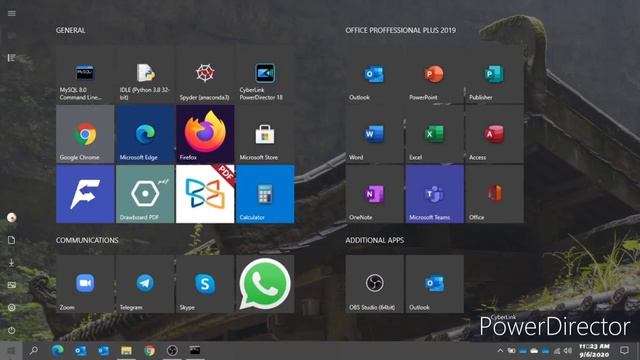This screenshot has width=640, height=360.
Task: Click the OFFICE PROFFESSIONAL PLUS 2019 group header
Action: point(400,30)
